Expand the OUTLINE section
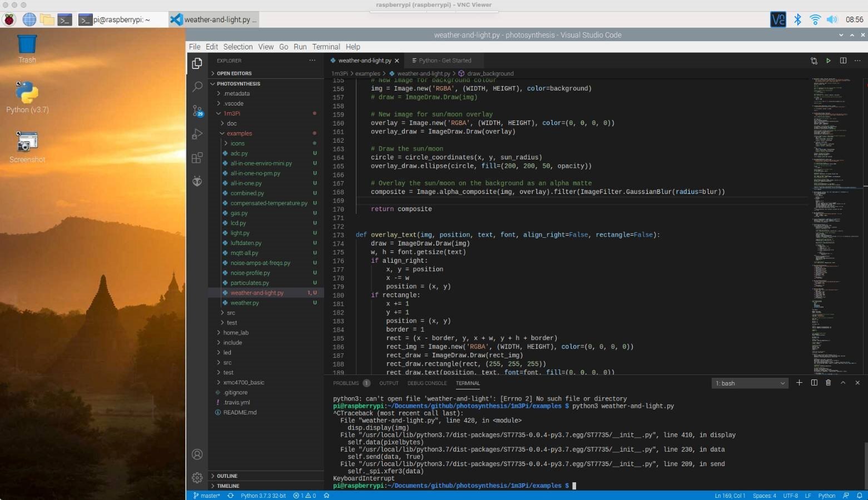 [x=227, y=476]
